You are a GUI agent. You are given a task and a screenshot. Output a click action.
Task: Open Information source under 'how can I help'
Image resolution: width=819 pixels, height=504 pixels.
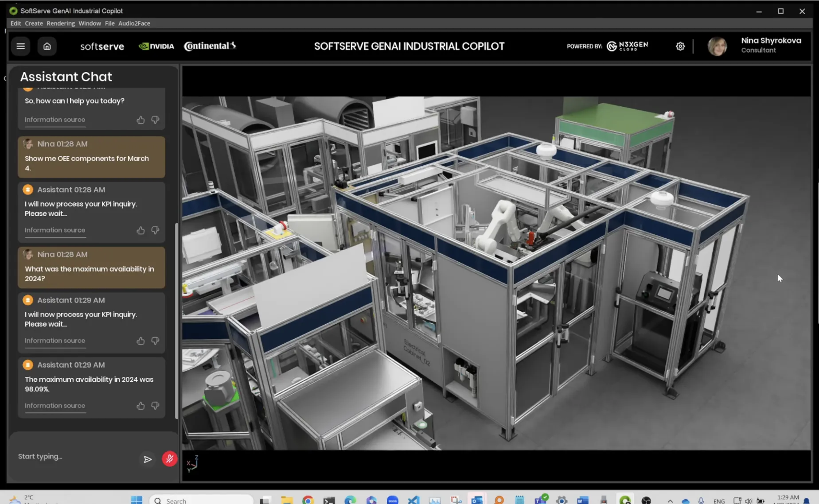pyautogui.click(x=55, y=120)
